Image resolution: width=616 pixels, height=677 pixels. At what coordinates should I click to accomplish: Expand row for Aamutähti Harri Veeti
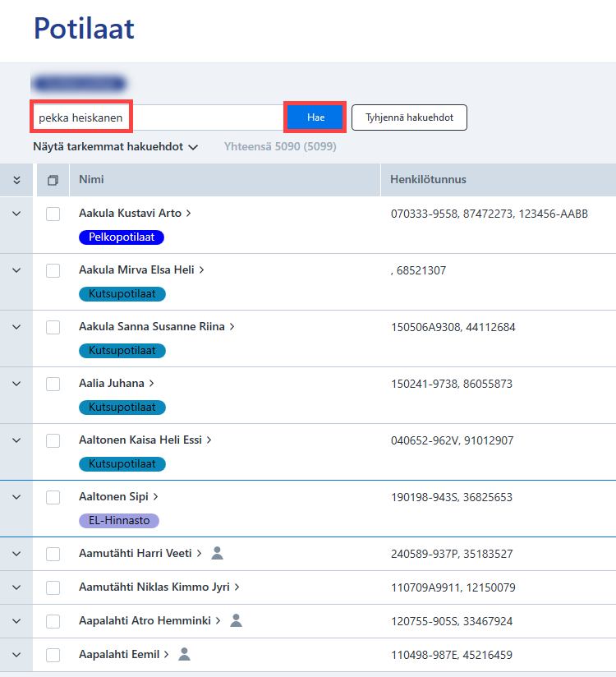click(x=16, y=554)
